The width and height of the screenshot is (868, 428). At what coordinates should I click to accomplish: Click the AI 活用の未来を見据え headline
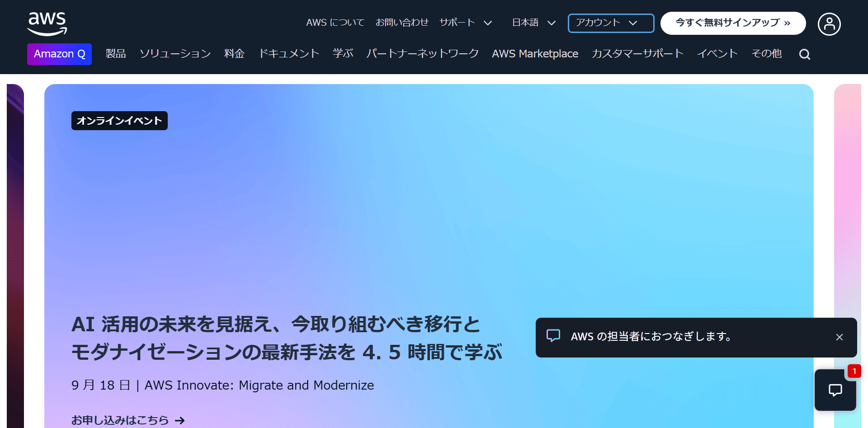287,338
